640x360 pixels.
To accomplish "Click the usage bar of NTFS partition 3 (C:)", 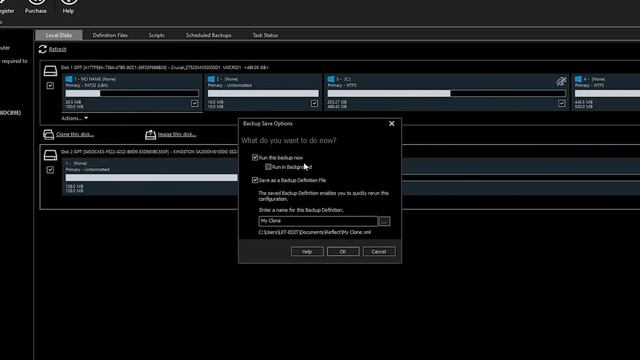I will pyautogui.click(x=447, y=93).
